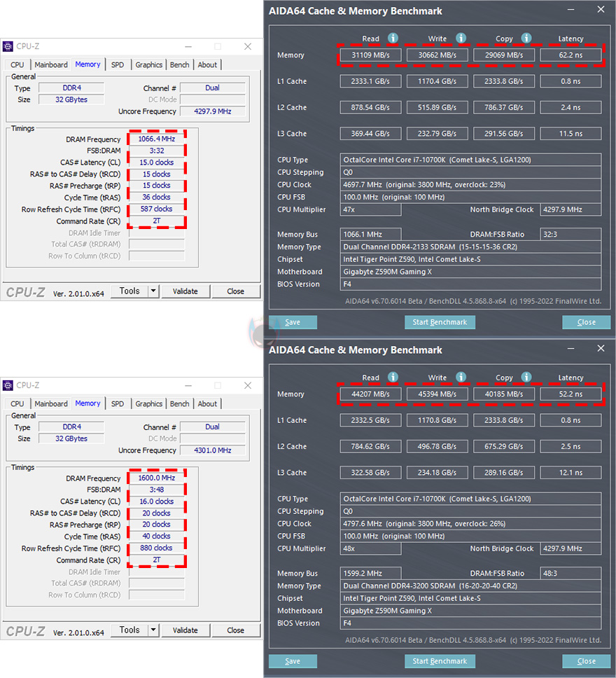Click Read info icon in bottom AIDA64 window
Image resolution: width=616 pixels, height=678 pixels.
click(x=393, y=377)
